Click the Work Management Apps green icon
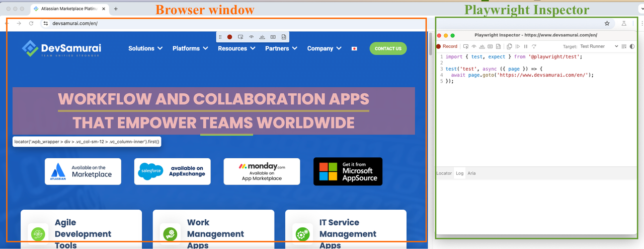This screenshot has width=644, height=249. [170, 234]
